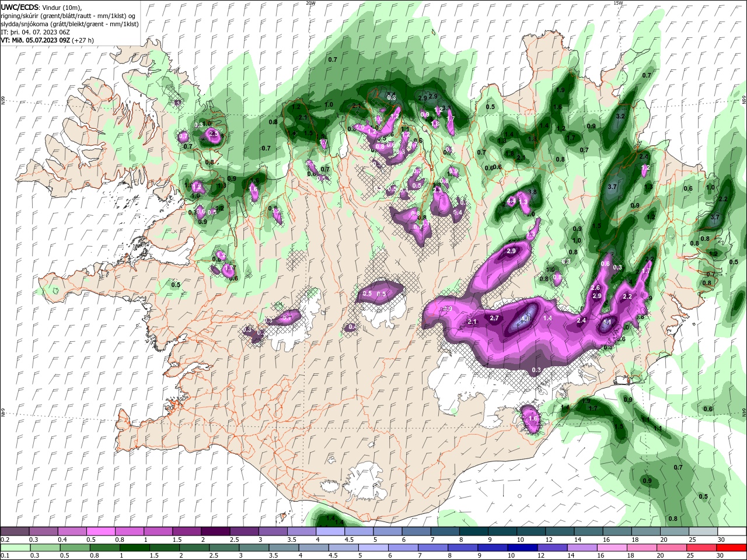Select the dark purple upper swatch between 2 and 2.5

click(215, 531)
